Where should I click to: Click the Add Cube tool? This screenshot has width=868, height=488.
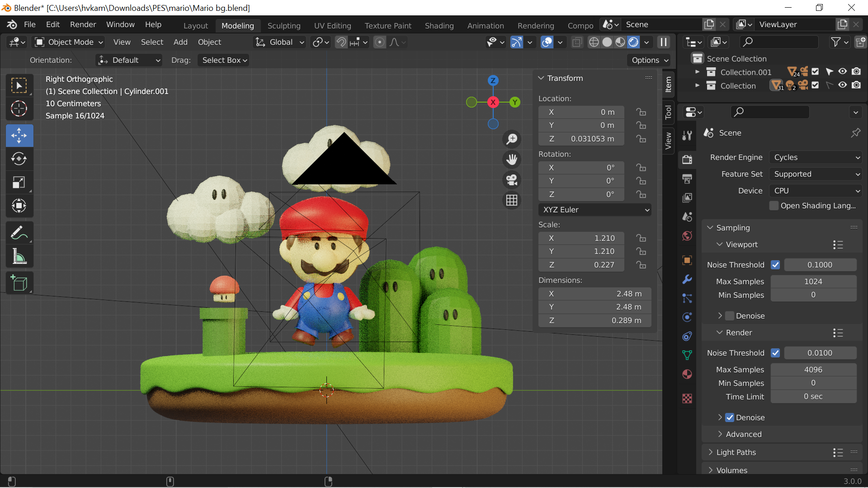tap(19, 283)
